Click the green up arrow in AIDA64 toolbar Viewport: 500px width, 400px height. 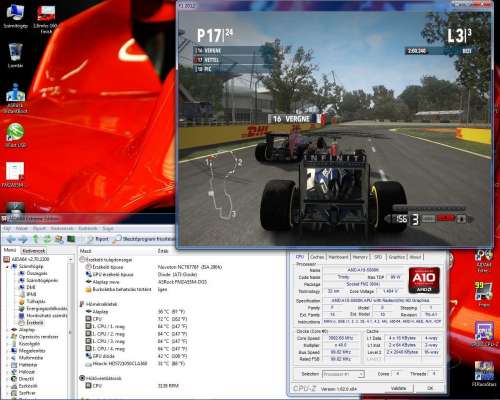(35, 239)
